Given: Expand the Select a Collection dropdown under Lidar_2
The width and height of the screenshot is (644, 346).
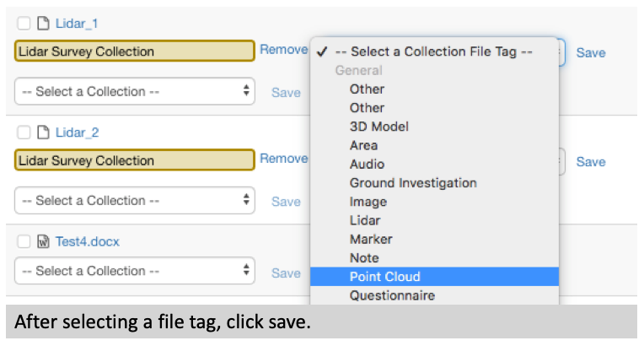Looking at the screenshot, I should point(135,201).
